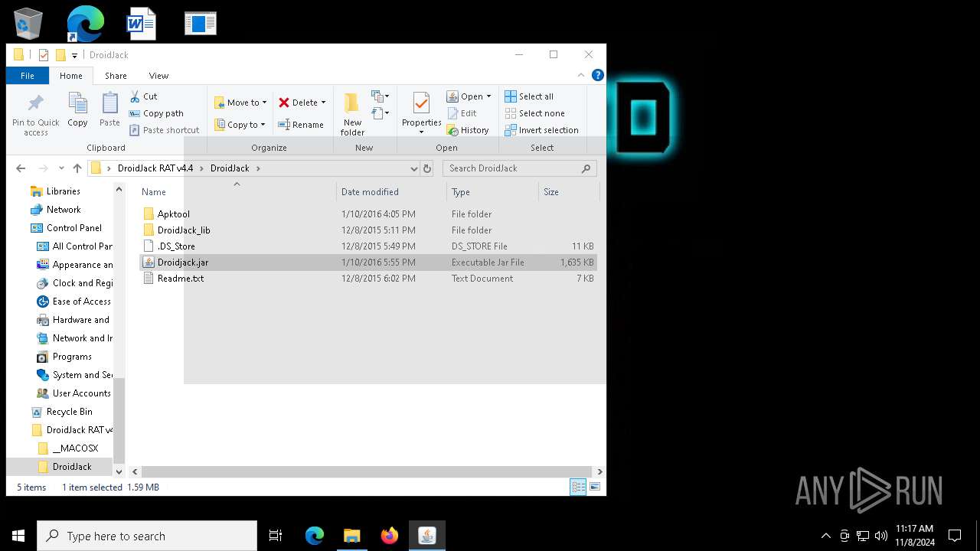
Task: Select Control Panel tree item
Action: (x=73, y=228)
